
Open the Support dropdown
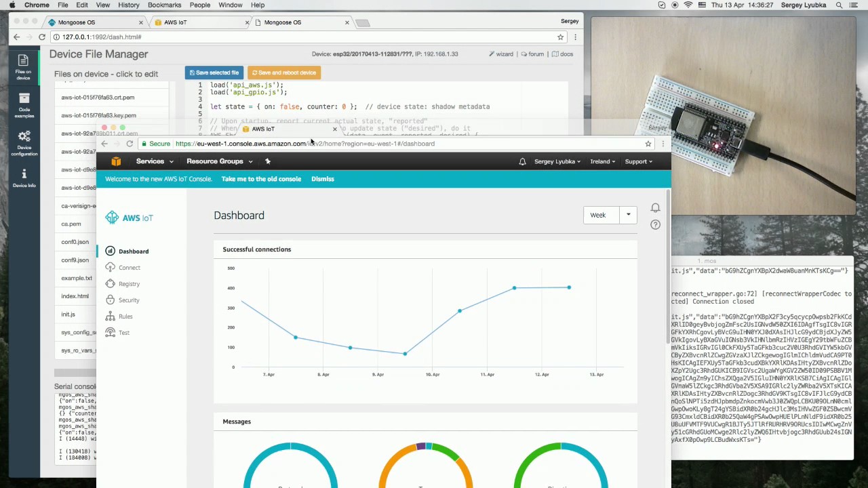639,161
